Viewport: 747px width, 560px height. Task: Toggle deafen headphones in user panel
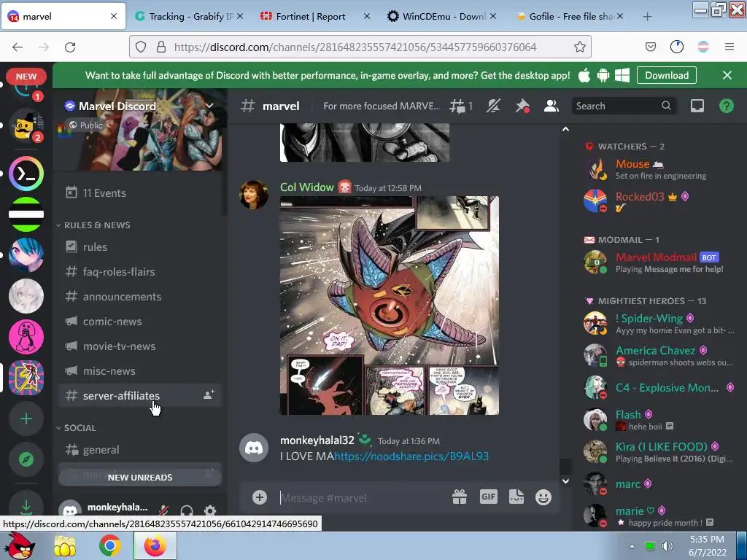point(187,510)
